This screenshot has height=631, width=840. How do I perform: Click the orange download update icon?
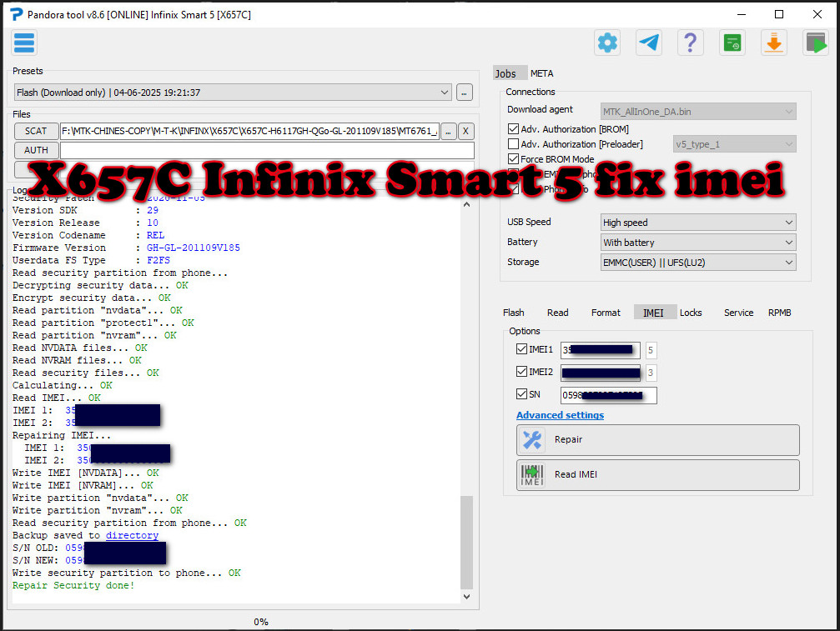point(774,43)
